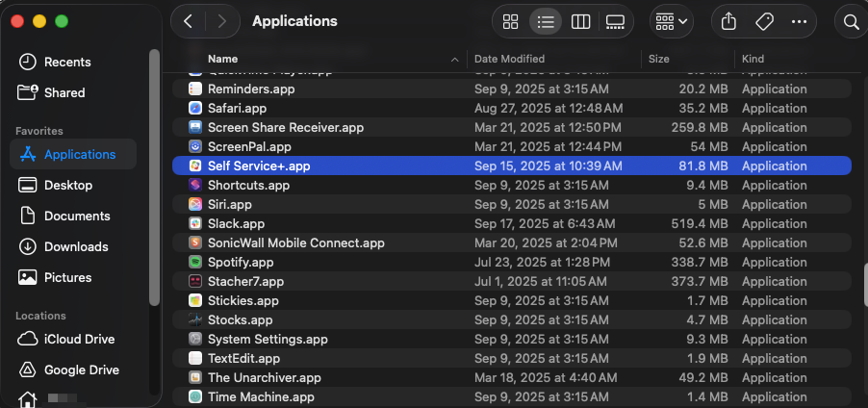Select The Unarchiver.app file name
The width and height of the screenshot is (868, 408).
click(264, 377)
